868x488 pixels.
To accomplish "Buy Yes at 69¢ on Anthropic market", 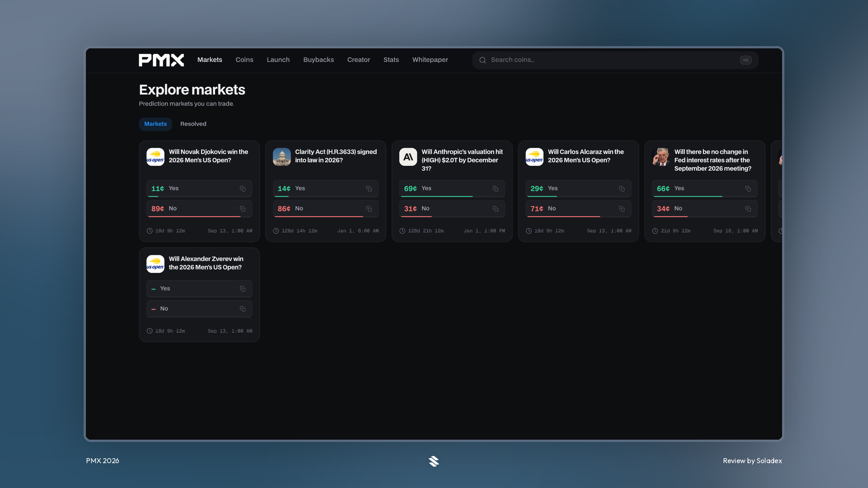I will pyautogui.click(x=452, y=189).
